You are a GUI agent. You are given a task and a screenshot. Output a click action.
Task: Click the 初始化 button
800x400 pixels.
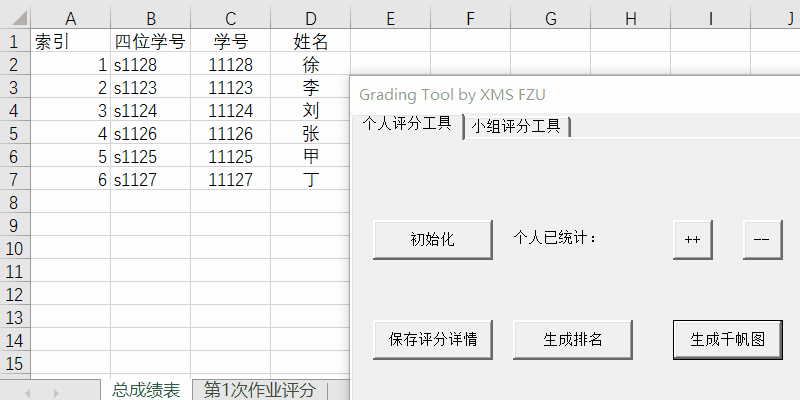pos(433,239)
